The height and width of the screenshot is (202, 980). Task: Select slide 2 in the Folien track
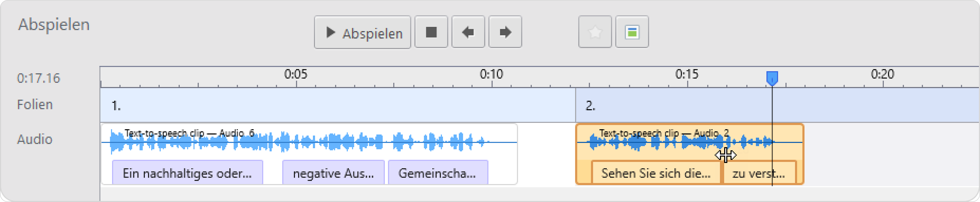pos(777,105)
